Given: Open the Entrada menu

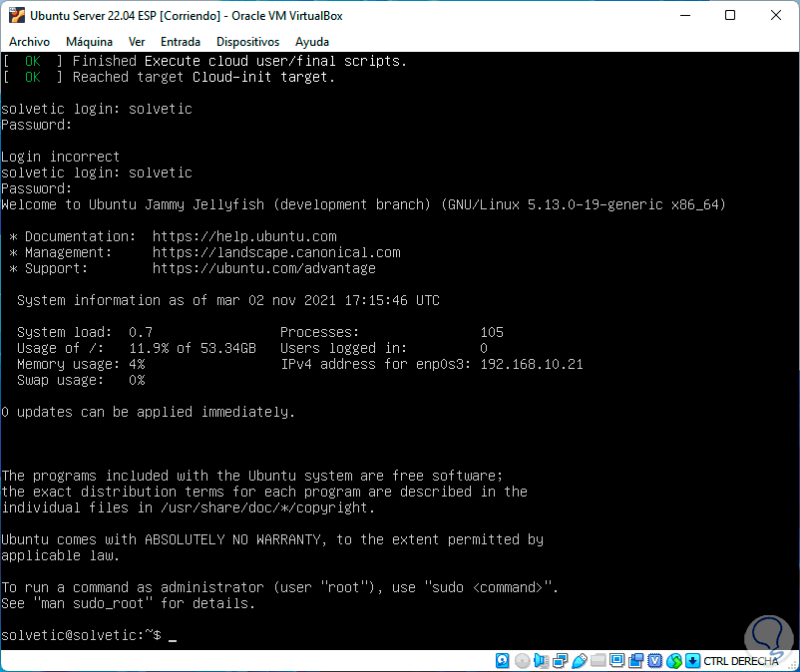Looking at the screenshot, I should point(181,42).
